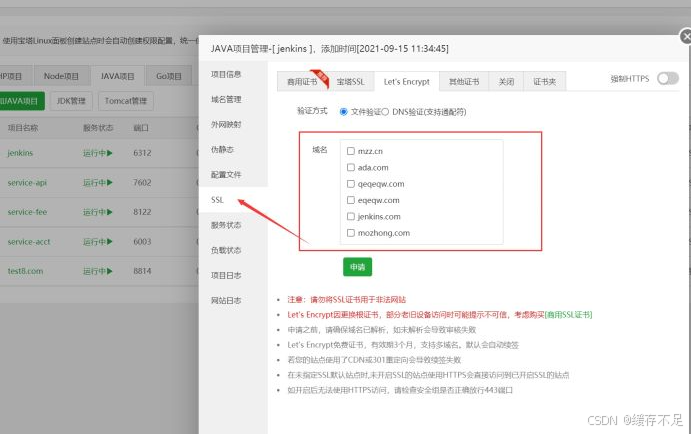This screenshot has height=434, width=691.
Task: Check the ada.com domain checkbox
Action: click(x=351, y=167)
